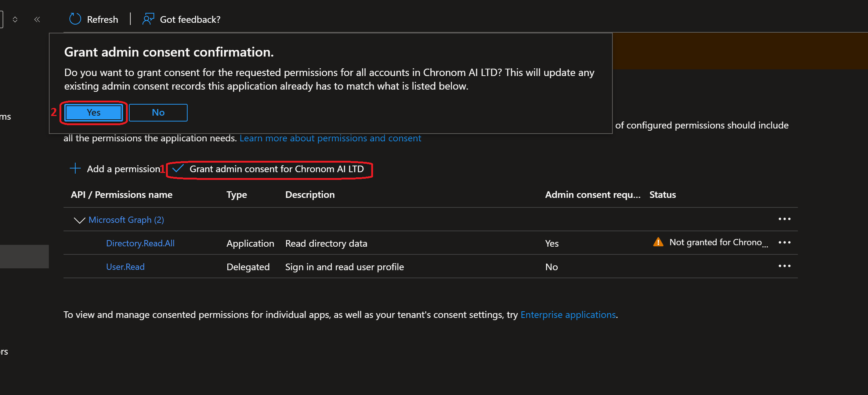Click the resize arrows icon at top left
The width and height of the screenshot is (868, 395).
coord(15,19)
